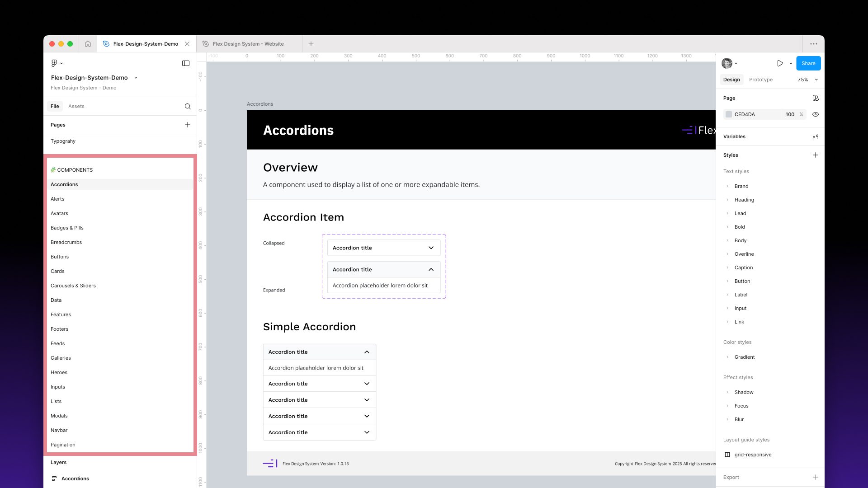This screenshot has width=868, height=488.
Task: Switch to Flex Design System - Website tab
Action: 249,44
